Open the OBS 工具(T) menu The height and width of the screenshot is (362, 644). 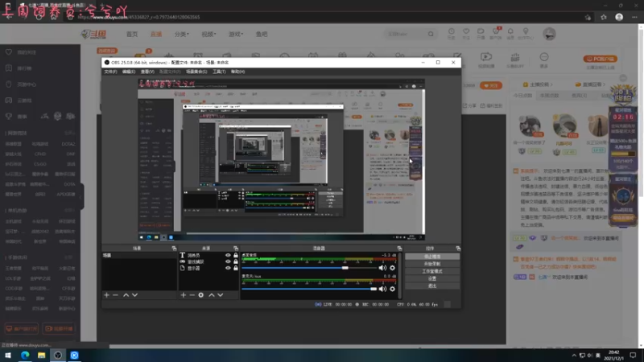point(219,72)
